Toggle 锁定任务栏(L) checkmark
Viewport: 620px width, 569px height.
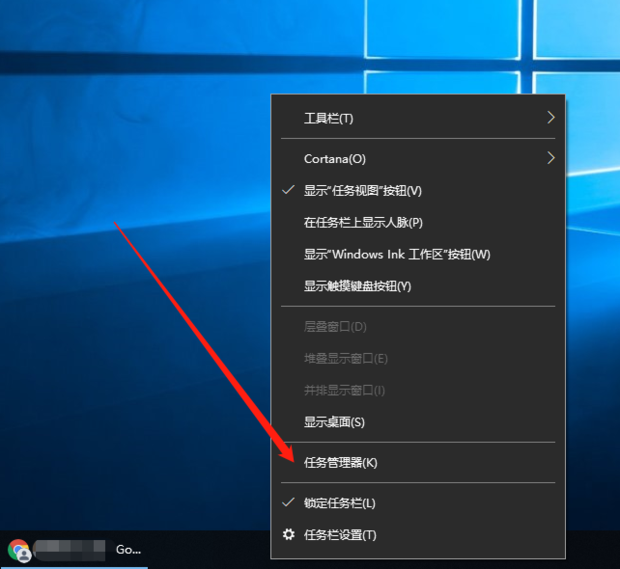point(288,503)
